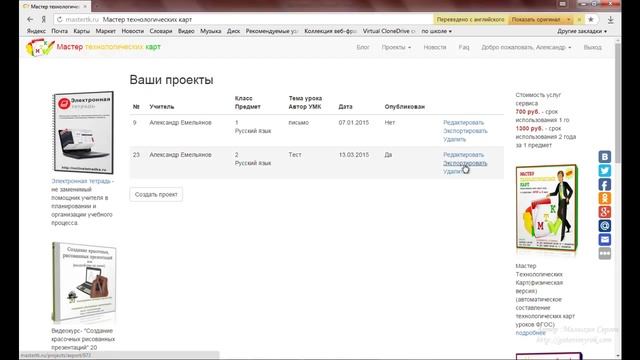Click the 'письмо' lesson topic cell

point(299,122)
